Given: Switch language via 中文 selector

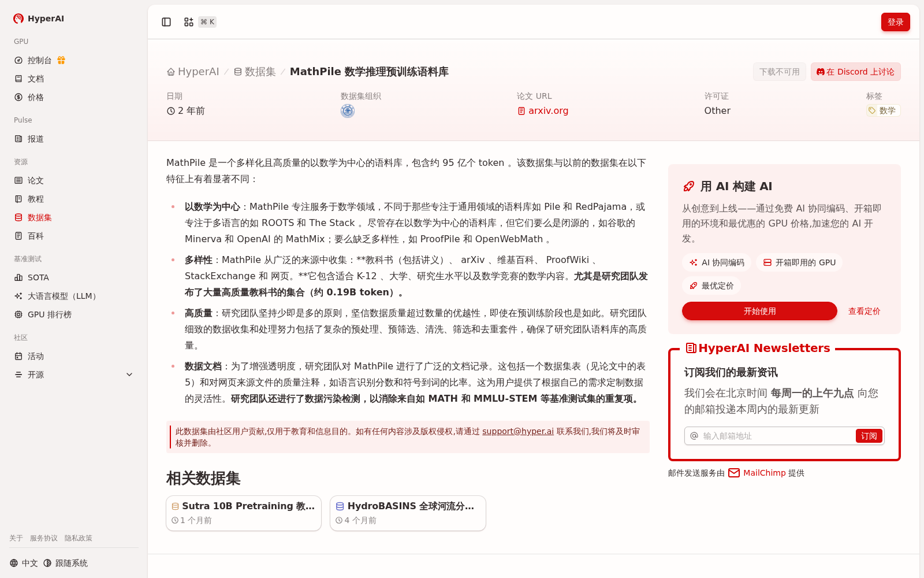Looking at the screenshot, I should pos(24,563).
